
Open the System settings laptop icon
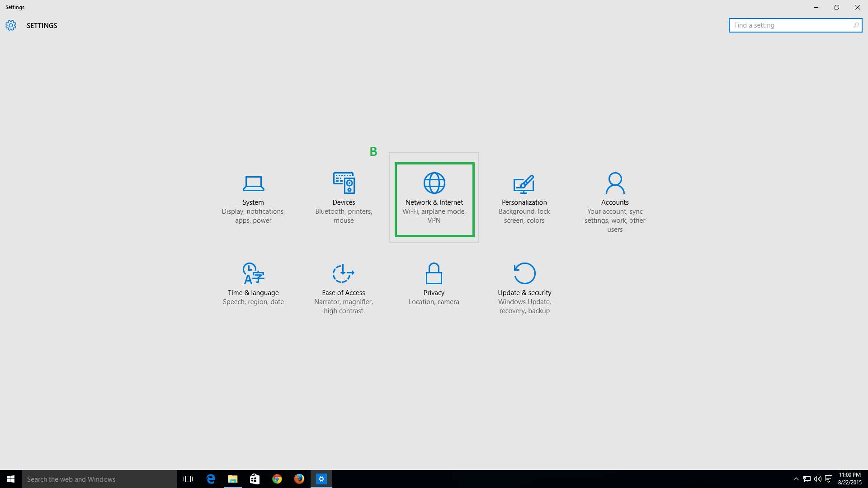click(x=253, y=183)
